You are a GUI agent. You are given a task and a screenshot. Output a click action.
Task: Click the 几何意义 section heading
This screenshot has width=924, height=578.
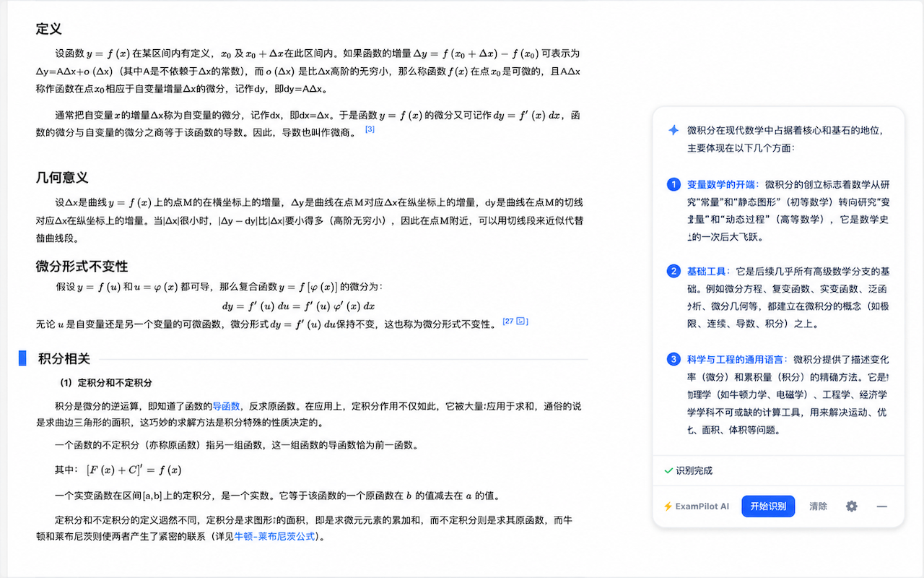62,177
